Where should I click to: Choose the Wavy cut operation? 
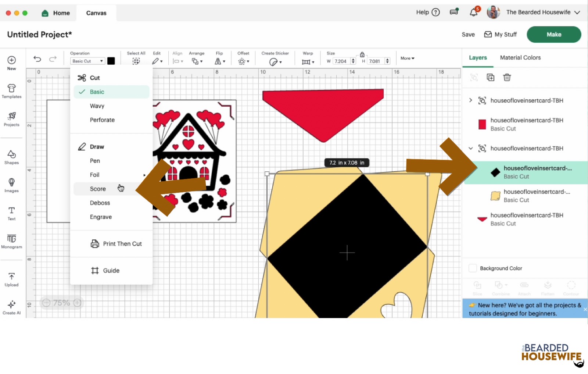point(111,106)
